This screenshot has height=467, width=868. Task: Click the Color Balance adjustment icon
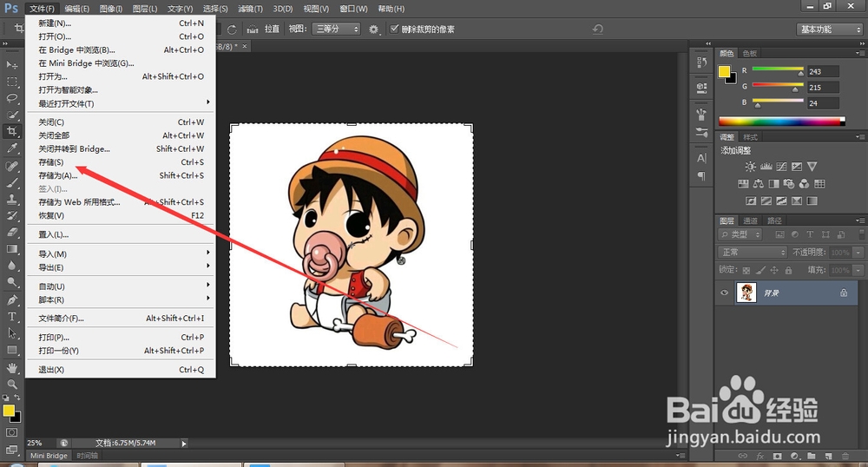tap(759, 184)
